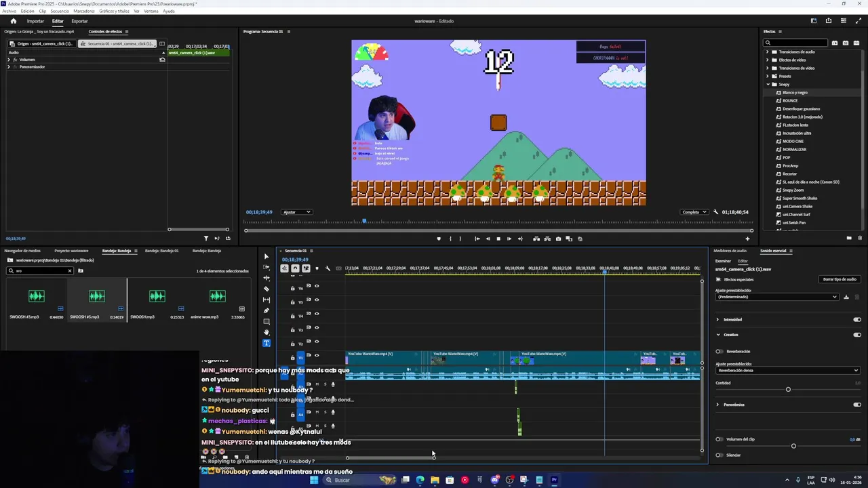868x488 pixels.
Task: Select the Slip tool
Action: (x=266, y=300)
